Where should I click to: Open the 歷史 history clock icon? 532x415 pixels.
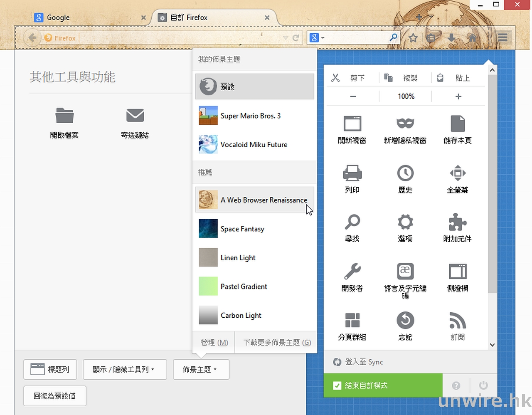(405, 173)
